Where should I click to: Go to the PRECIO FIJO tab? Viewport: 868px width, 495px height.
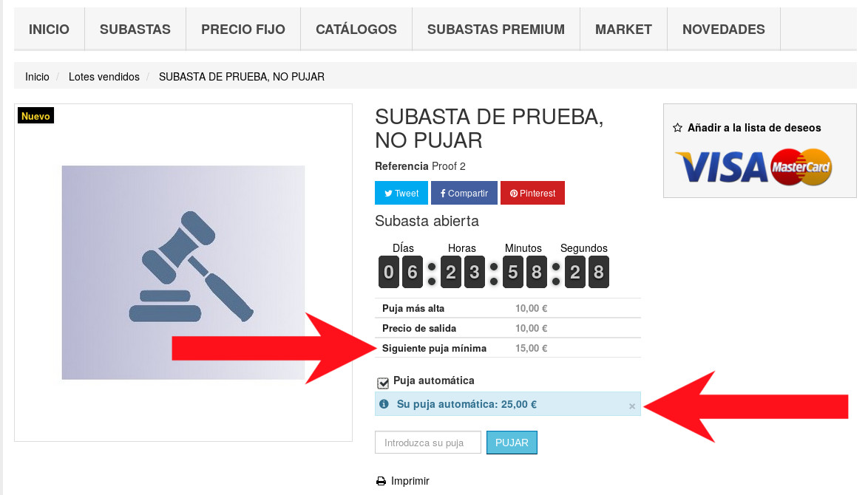243,30
